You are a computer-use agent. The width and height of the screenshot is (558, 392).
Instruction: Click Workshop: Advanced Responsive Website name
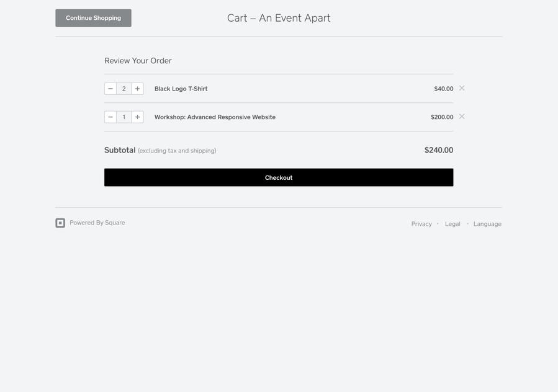click(215, 117)
